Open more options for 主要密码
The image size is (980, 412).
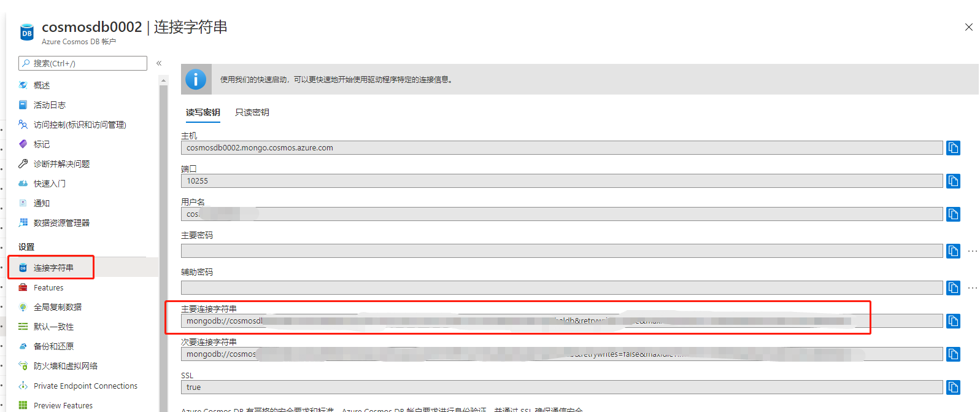click(973, 251)
